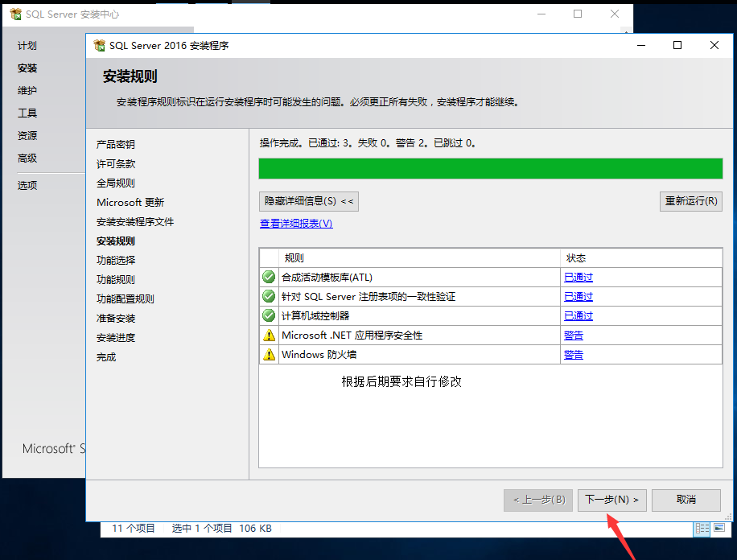Click the green rule-check progress bar
This screenshot has width=737, height=560.
491,168
